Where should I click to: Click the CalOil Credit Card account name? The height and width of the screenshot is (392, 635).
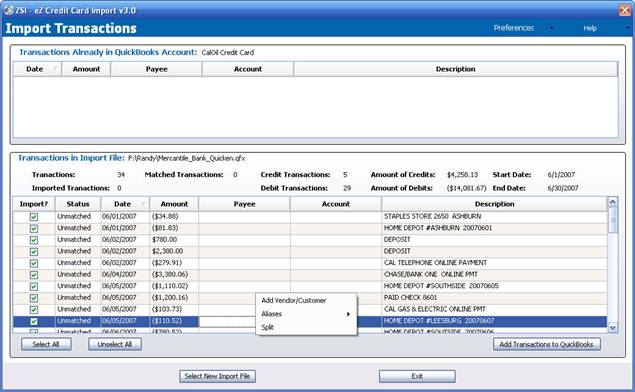[228, 52]
